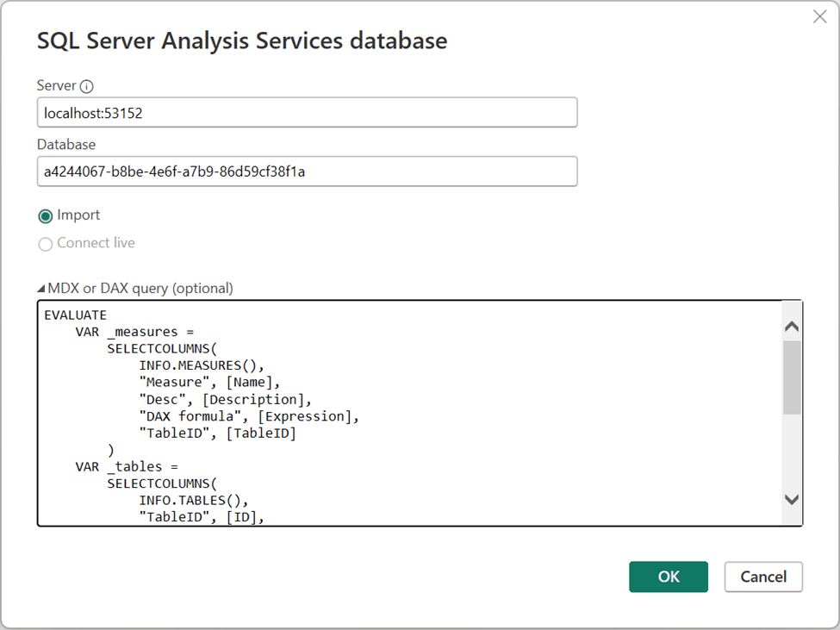The image size is (840, 630).
Task: Click the Server info icon
Action: pyautogui.click(x=86, y=86)
